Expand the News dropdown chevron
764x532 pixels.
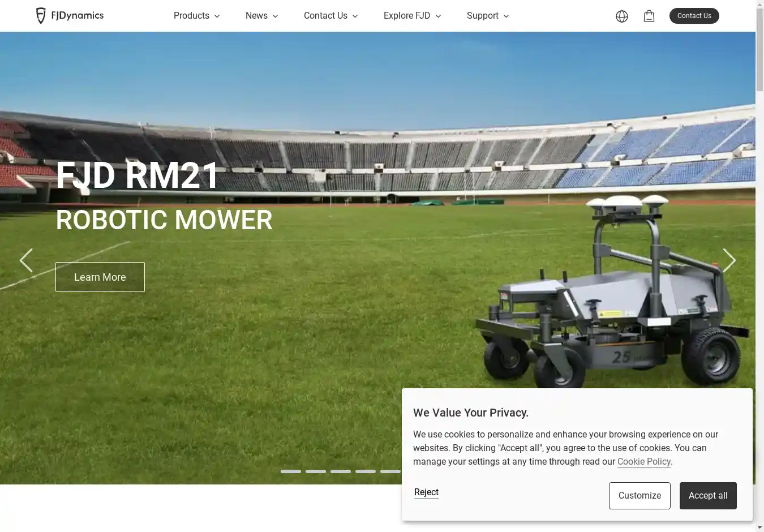pyautogui.click(x=276, y=16)
